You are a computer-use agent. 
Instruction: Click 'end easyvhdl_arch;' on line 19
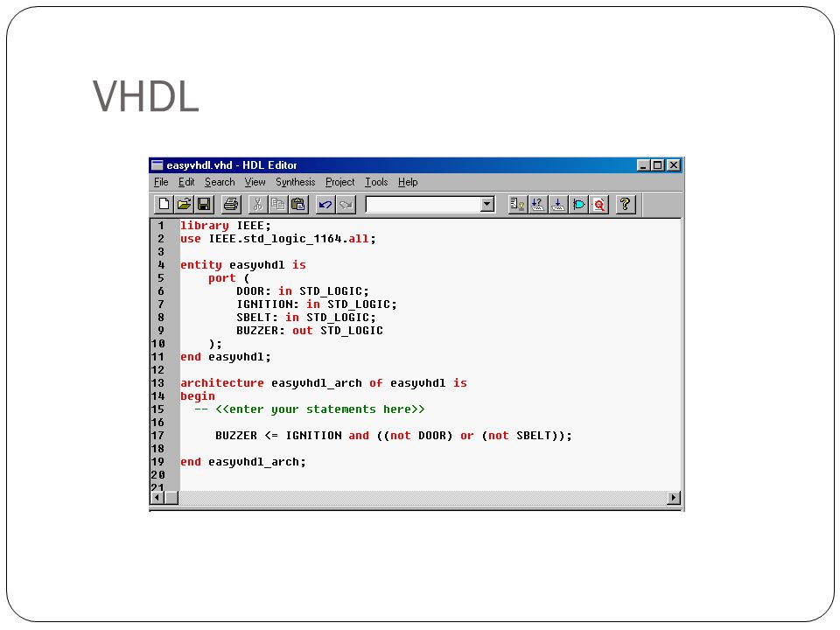(243, 462)
